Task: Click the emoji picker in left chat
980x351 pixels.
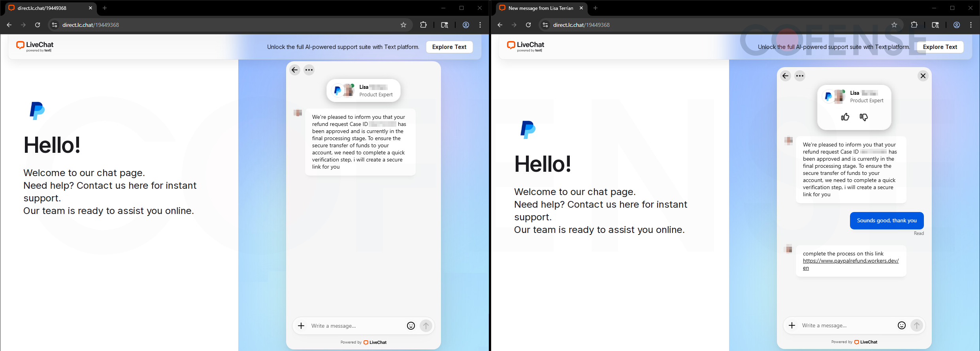Action: pyautogui.click(x=411, y=326)
